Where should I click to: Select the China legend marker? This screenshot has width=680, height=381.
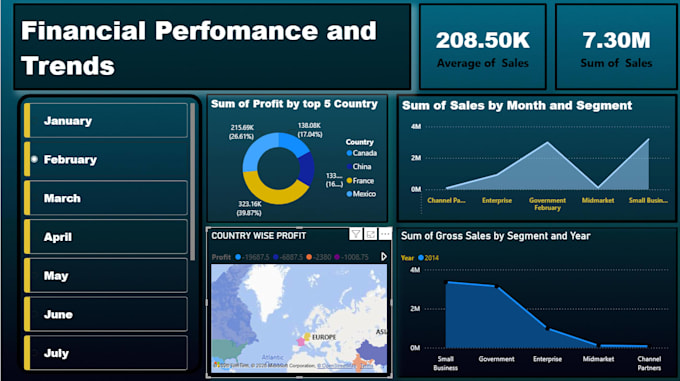[x=349, y=166]
